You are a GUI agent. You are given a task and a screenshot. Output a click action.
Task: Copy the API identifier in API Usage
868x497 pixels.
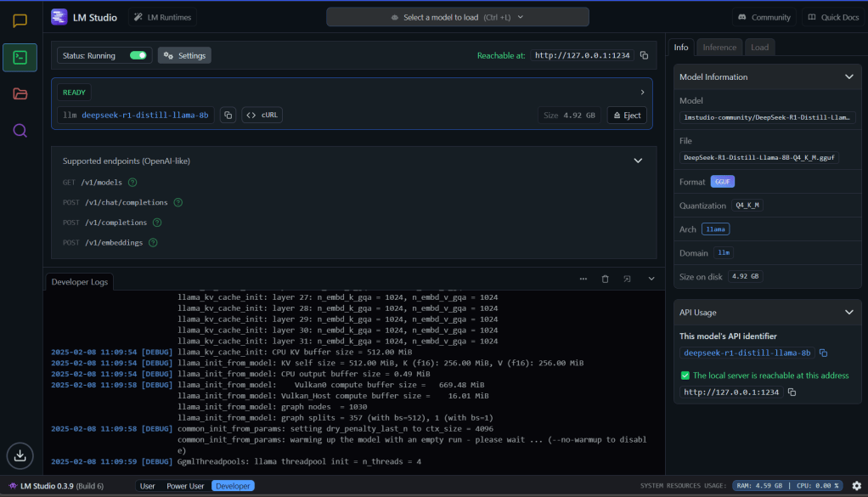tap(823, 353)
